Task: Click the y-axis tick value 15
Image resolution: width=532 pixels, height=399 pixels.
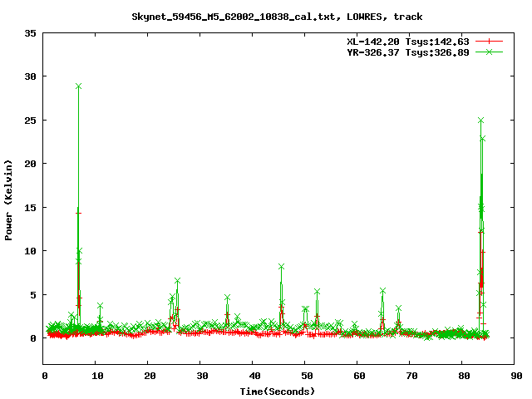Action: [30, 208]
